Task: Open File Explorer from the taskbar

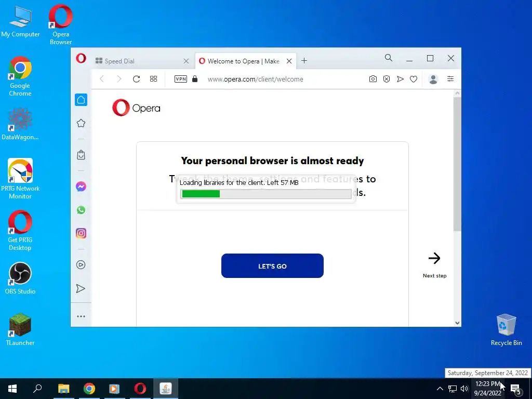Action: pos(63,389)
